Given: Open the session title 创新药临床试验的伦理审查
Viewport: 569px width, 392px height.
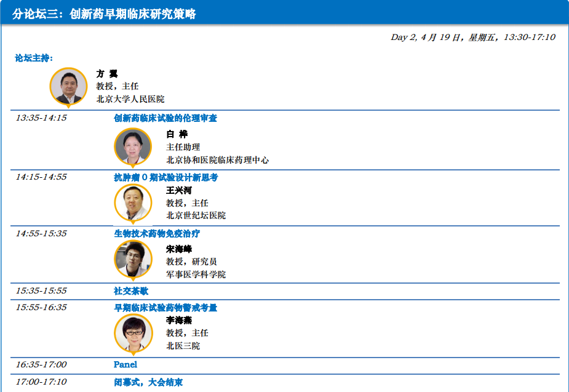Looking at the screenshot, I should (x=165, y=118).
